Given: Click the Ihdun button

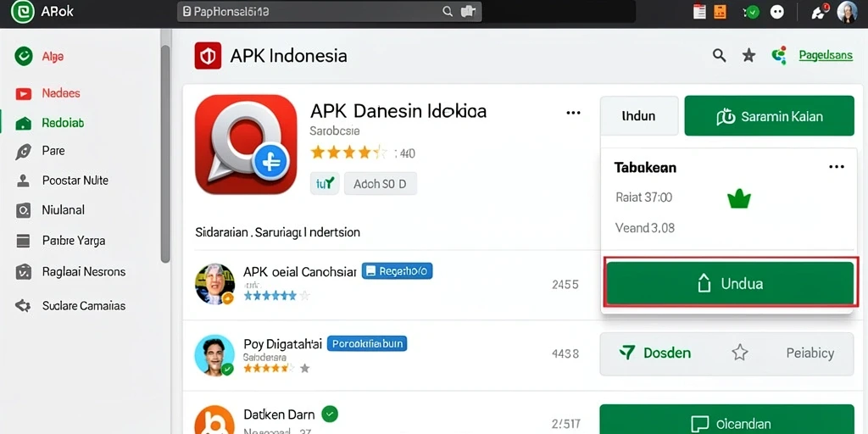Looking at the screenshot, I should tap(639, 115).
